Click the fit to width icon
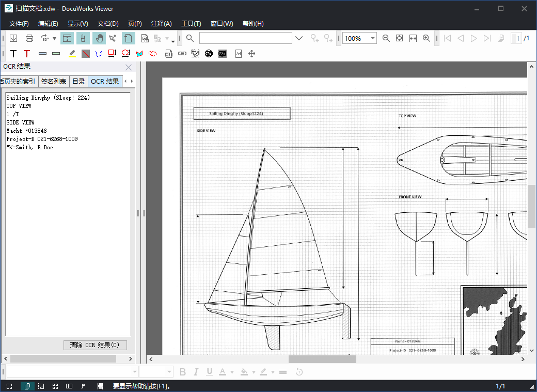This screenshot has height=392, width=537. (x=413, y=38)
